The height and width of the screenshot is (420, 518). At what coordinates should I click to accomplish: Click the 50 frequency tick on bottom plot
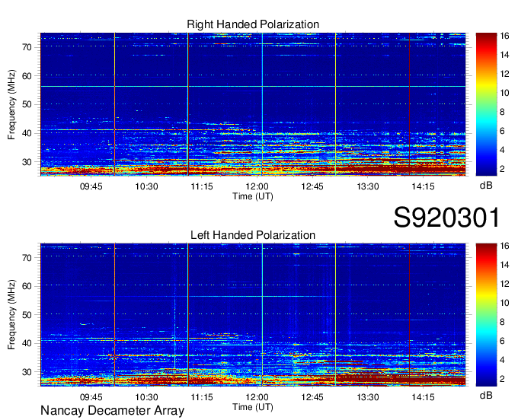(x=27, y=315)
